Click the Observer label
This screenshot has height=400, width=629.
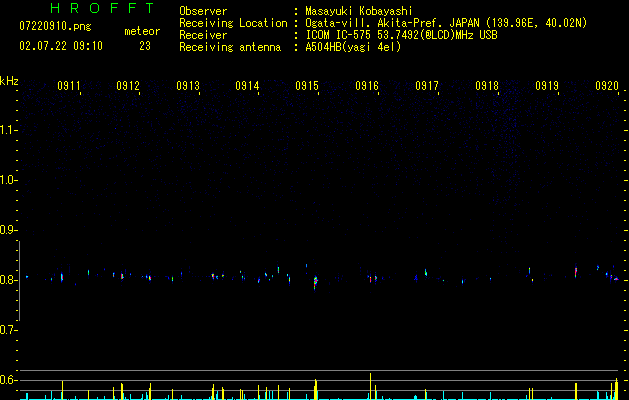click(203, 11)
